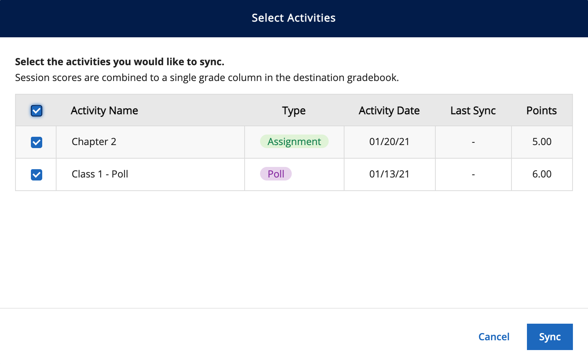The width and height of the screenshot is (588, 364).
Task: Click the 01/13/21 activity date cell
Action: [x=389, y=174]
